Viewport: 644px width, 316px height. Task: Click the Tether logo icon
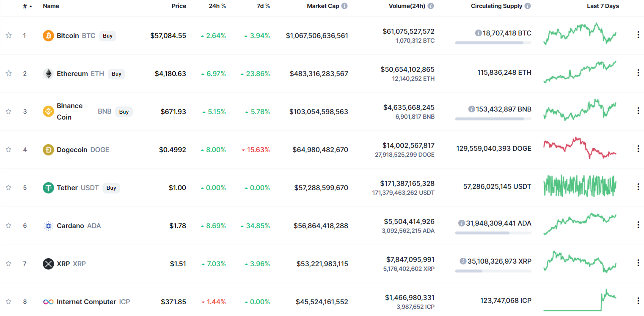pyautogui.click(x=49, y=188)
